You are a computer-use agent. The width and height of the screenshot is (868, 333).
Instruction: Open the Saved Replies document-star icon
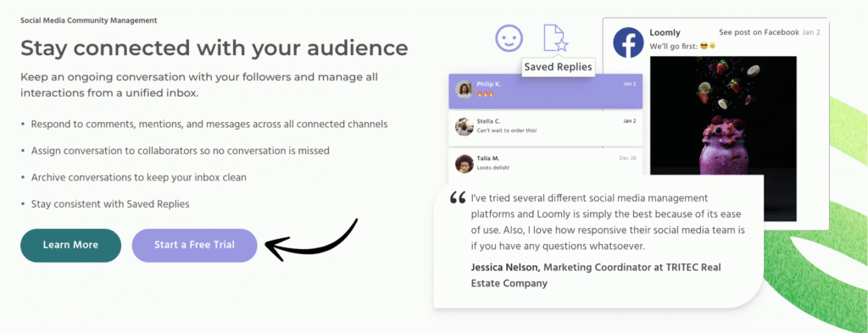point(555,38)
